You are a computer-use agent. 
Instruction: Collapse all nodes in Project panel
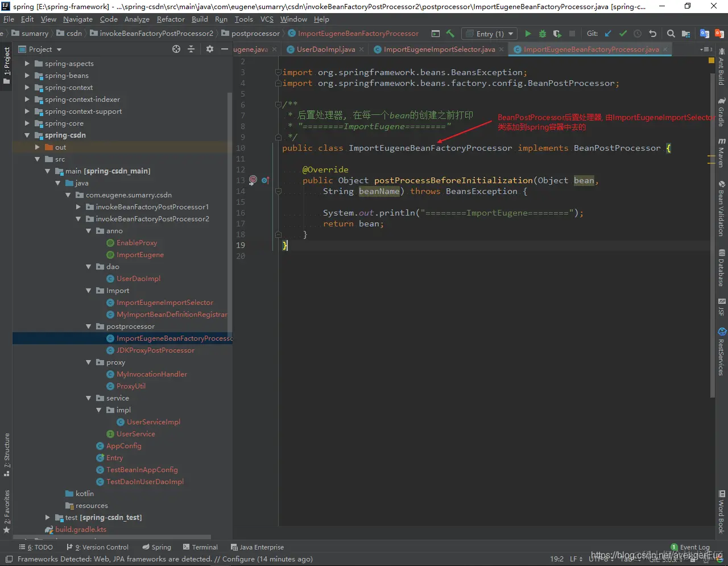191,49
